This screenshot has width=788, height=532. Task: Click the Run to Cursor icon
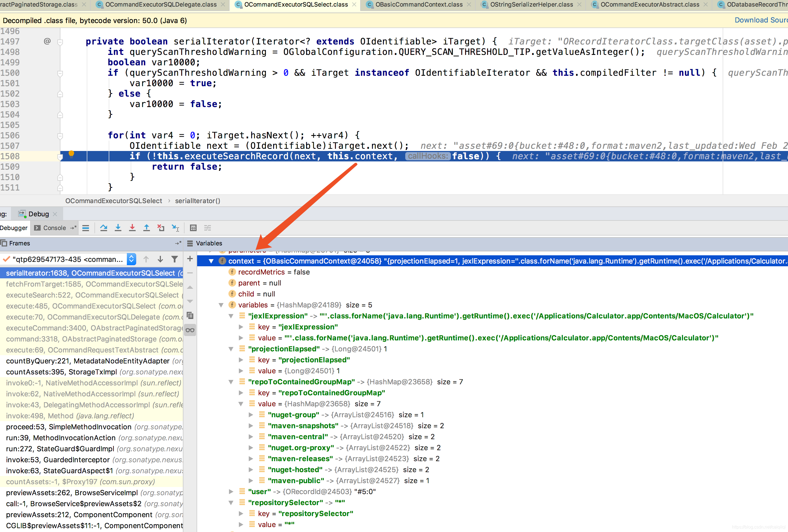(175, 228)
